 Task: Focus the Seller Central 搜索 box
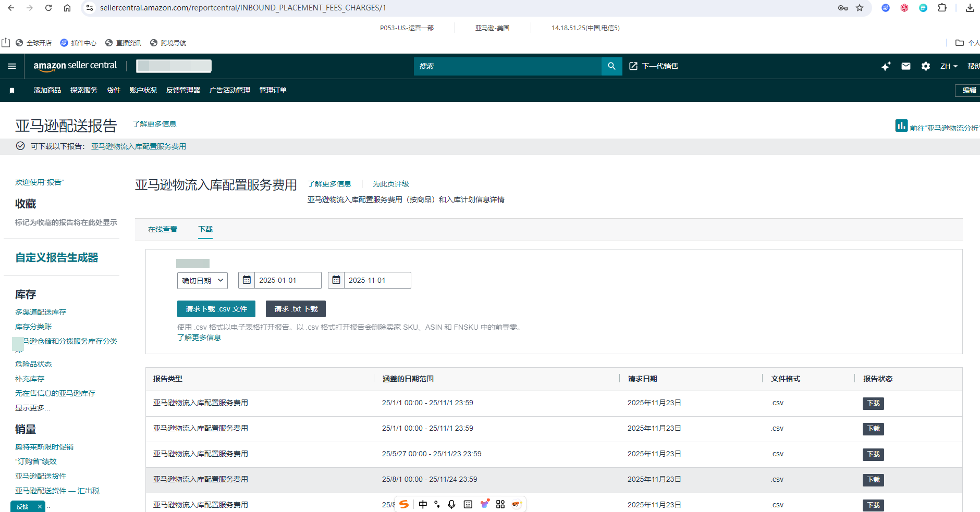[x=508, y=66]
